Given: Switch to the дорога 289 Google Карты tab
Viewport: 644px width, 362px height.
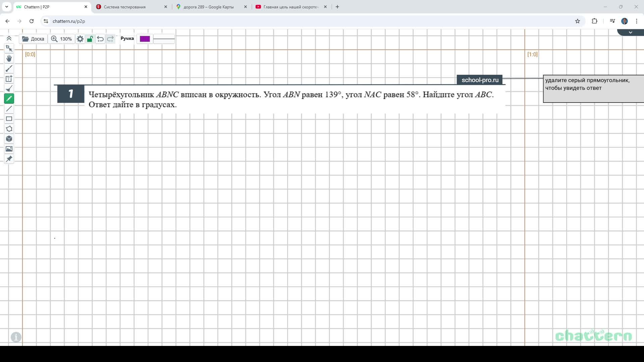Looking at the screenshot, I should [211, 7].
